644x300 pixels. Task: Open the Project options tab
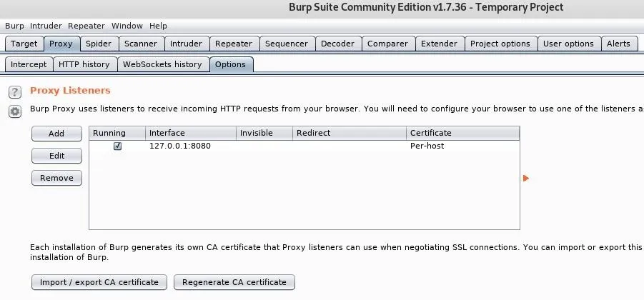coord(500,44)
